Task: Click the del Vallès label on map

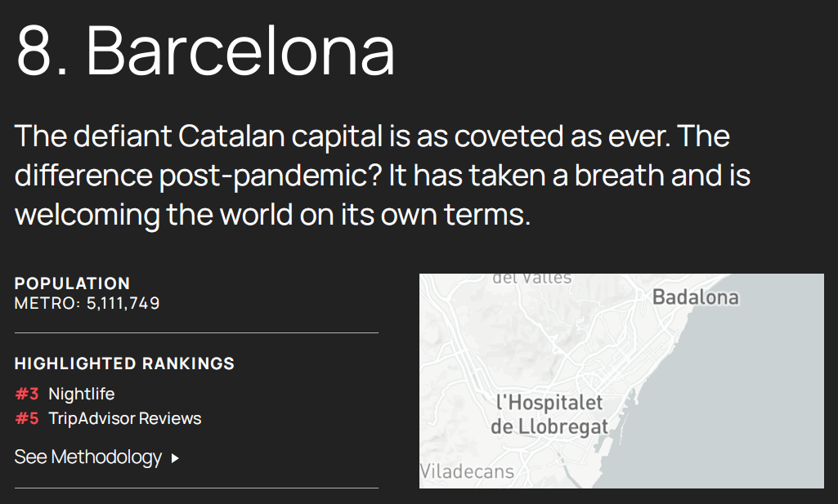Action: (531, 279)
